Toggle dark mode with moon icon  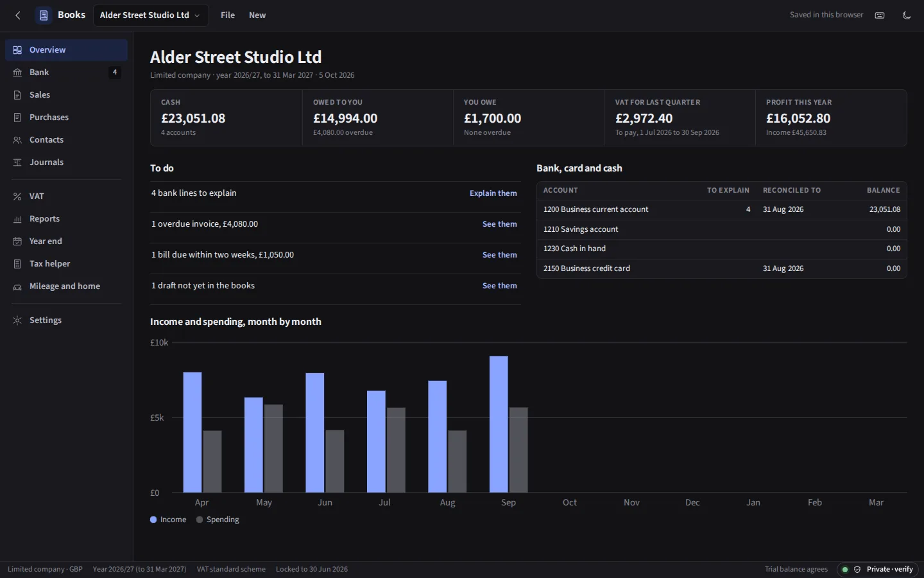pos(907,15)
